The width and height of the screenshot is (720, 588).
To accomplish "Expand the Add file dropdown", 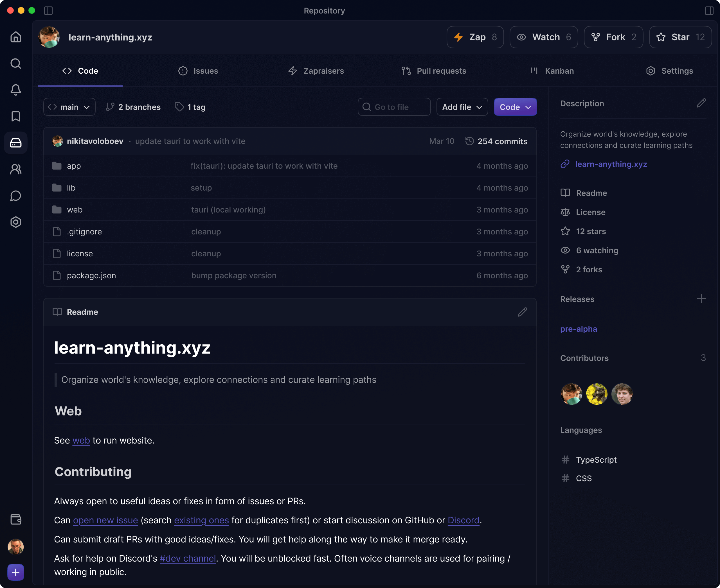I will [x=462, y=107].
